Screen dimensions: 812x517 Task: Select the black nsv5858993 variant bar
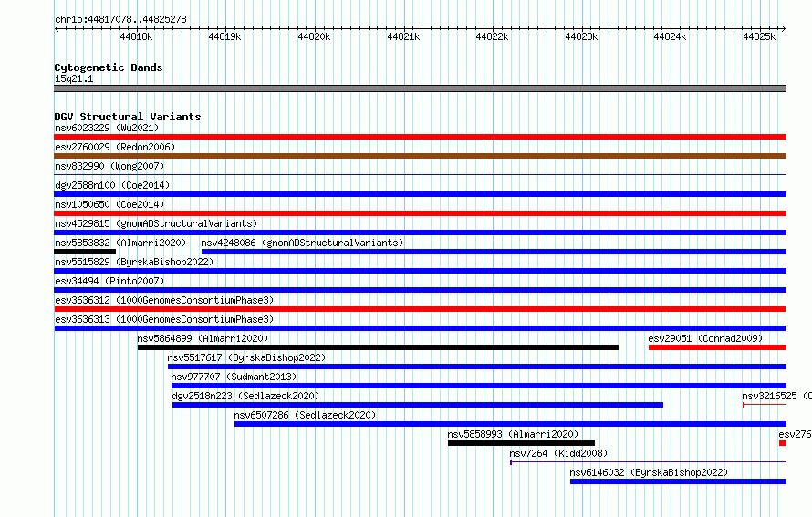pyautogui.click(x=522, y=443)
